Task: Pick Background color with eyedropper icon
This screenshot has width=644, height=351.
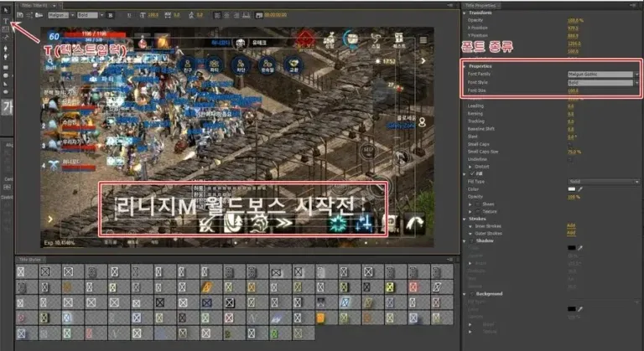Action: [x=580, y=309]
